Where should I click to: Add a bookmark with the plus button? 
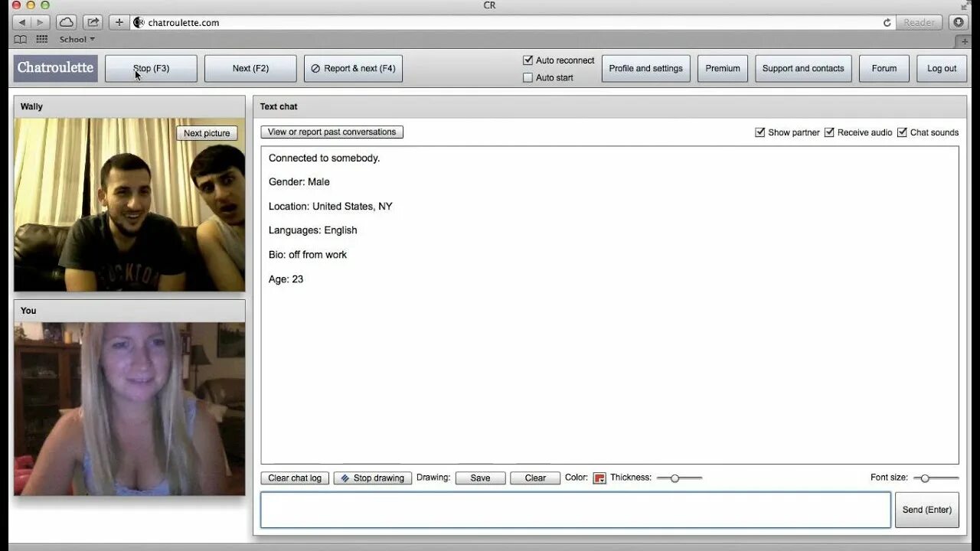click(x=119, y=22)
